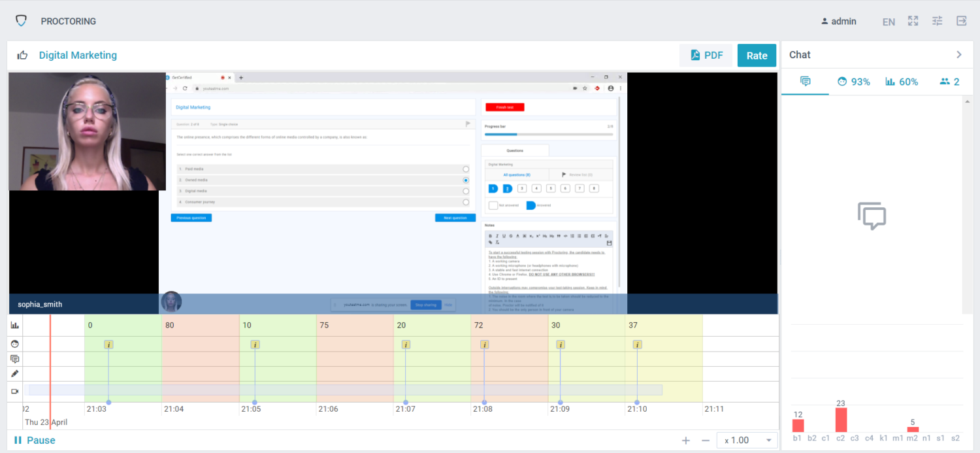
Task: Open the info marker at 21:03
Action: click(x=108, y=344)
